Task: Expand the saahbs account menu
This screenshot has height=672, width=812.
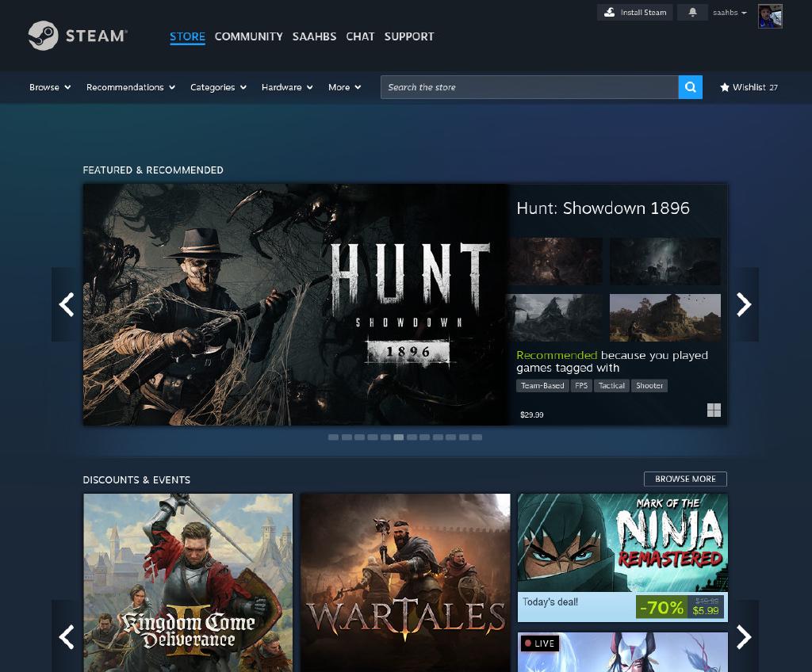Action: [727, 12]
